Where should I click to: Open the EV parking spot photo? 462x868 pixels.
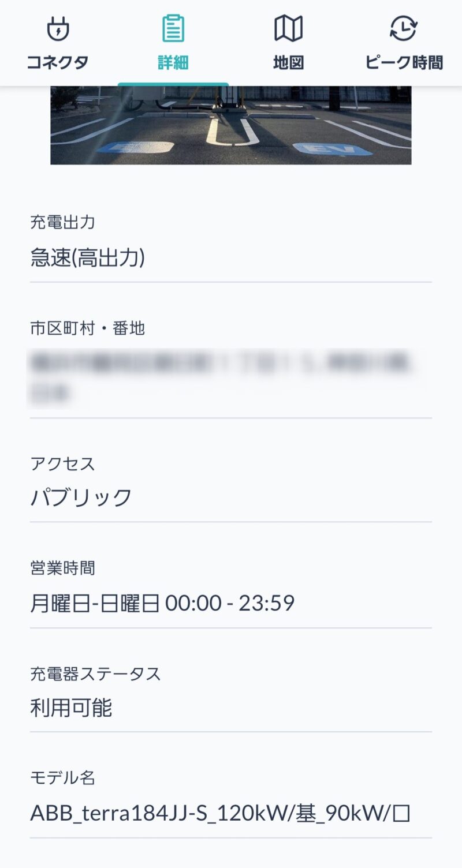pos(231,125)
